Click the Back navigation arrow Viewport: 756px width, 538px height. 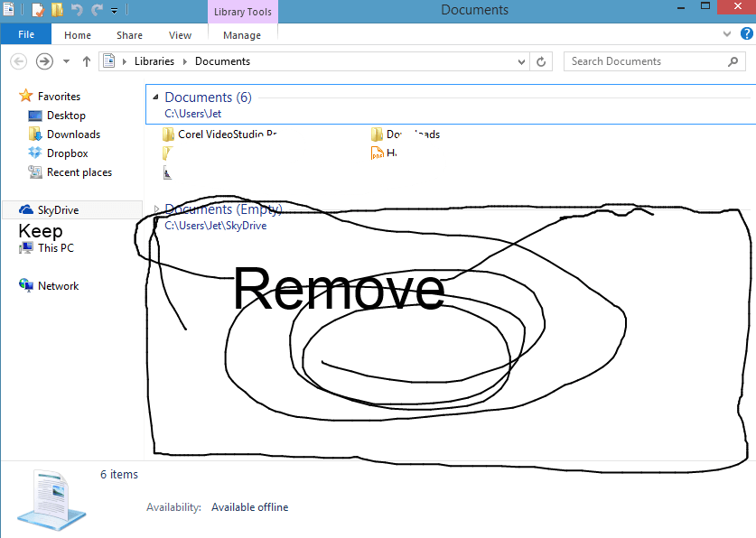tap(18, 60)
